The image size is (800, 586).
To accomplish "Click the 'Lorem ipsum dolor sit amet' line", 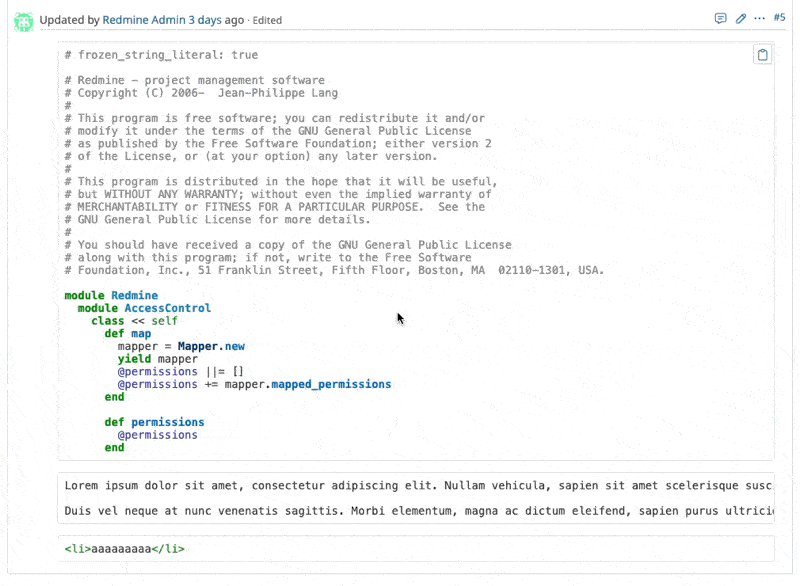I will click(x=418, y=486).
